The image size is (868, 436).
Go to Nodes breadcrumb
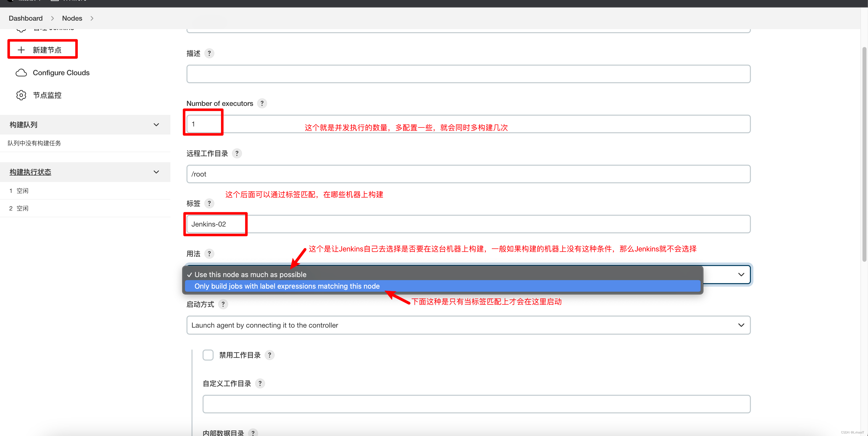(x=72, y=18)
